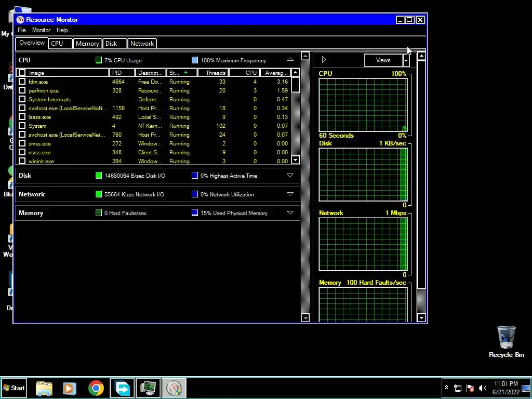
Task: Open the Monitor menu
Action: coord(41,30)
